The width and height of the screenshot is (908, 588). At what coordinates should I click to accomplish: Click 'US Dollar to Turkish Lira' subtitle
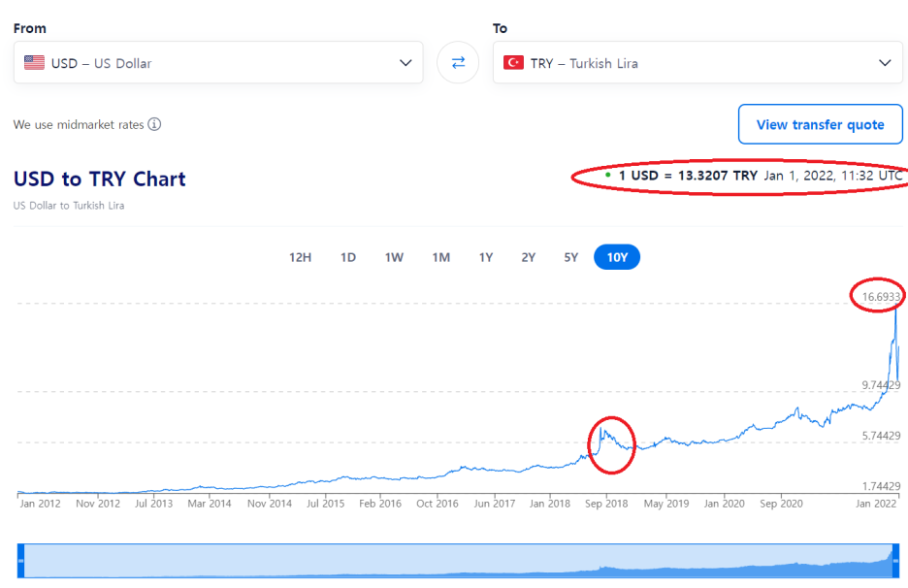click(69, 206)
